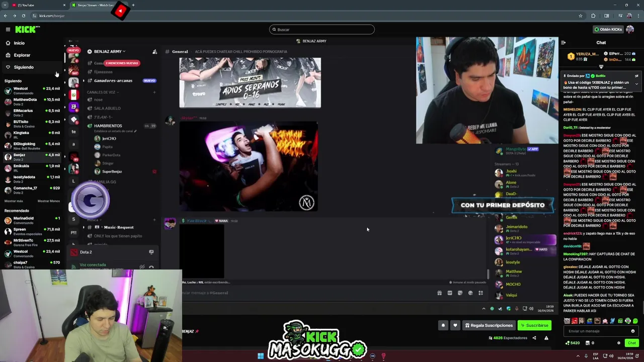Viewport: 644px width, 362px height.
Task: Open the Kick hamburger menu
Action: 8,30
